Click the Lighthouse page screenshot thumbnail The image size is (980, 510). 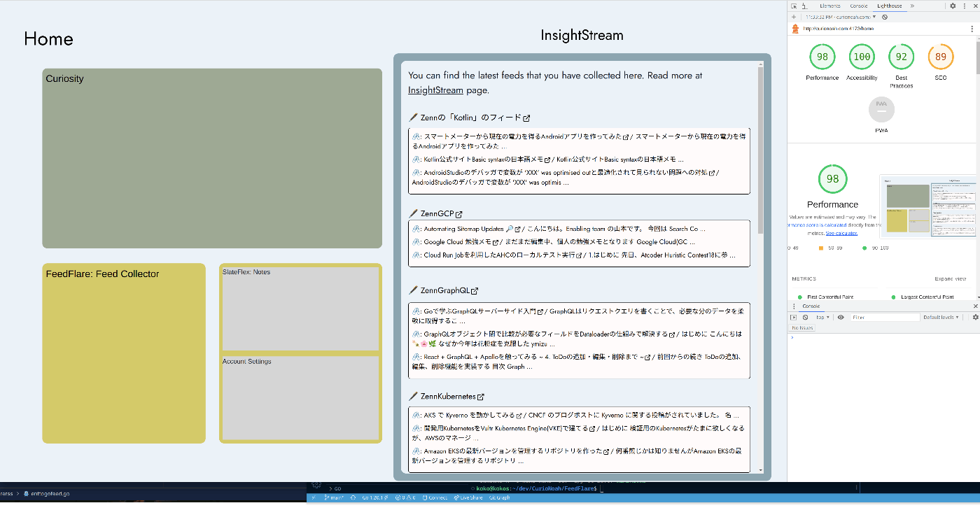[928, 206]
